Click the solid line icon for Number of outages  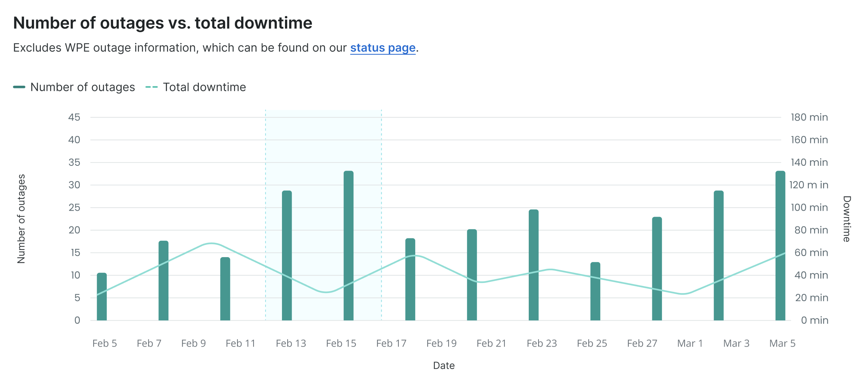click(19, 87)
